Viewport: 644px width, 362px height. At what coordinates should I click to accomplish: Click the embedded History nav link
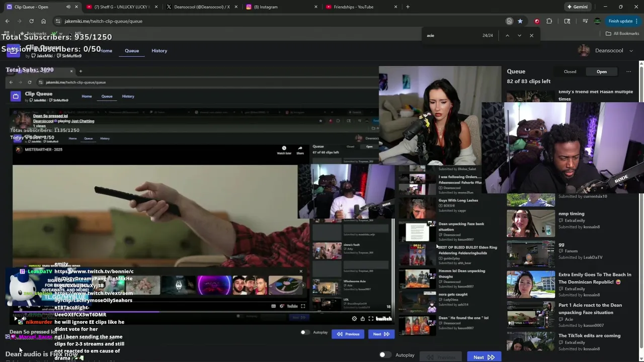point(128,96)
